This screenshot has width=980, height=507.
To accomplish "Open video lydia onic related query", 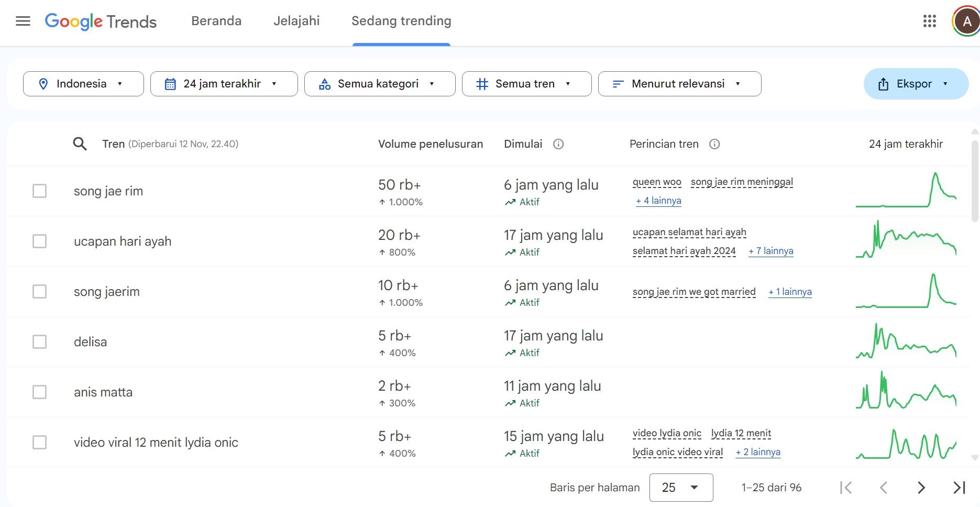I will tap(667, 433).
